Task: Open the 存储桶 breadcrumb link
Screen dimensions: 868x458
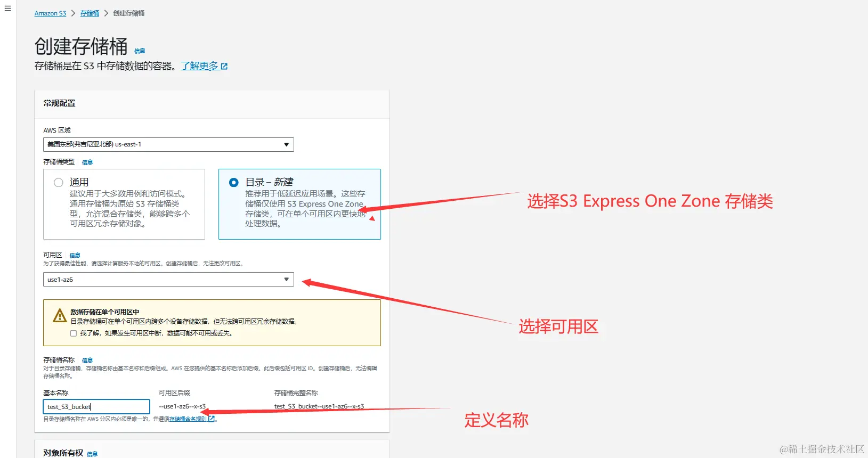Action: click(90, 13)
